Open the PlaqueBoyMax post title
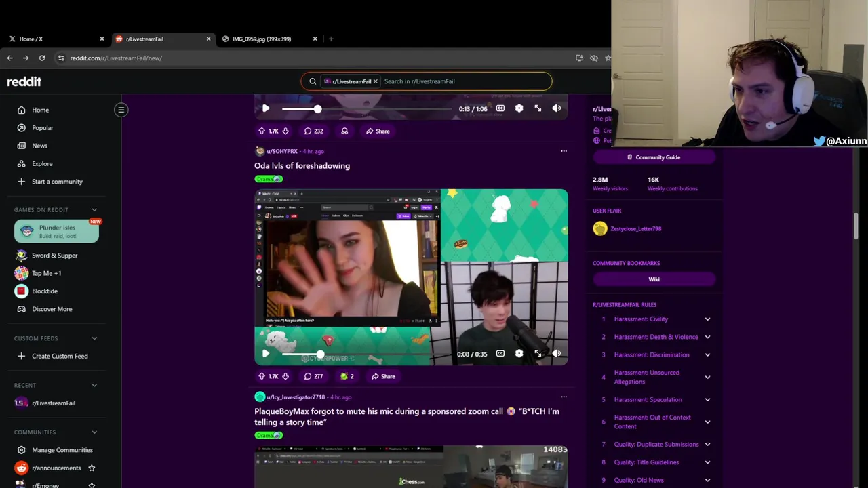The image size is (868, 488). (x=407, y=416)
